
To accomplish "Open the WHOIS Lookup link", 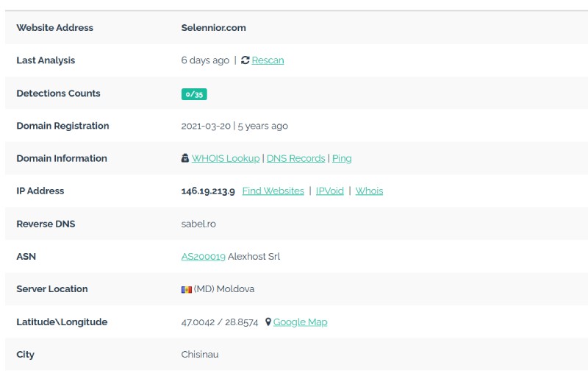I will point(226,158).
